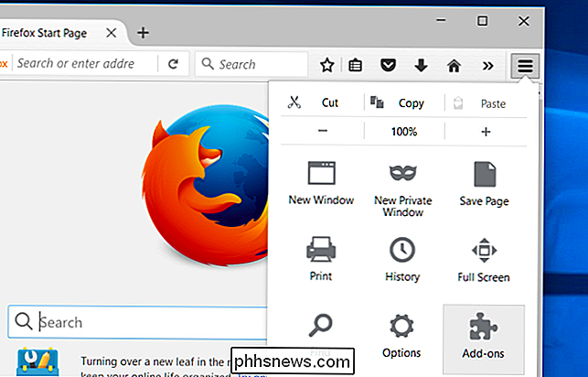
Task: Reload the current page
Action: 173,64
